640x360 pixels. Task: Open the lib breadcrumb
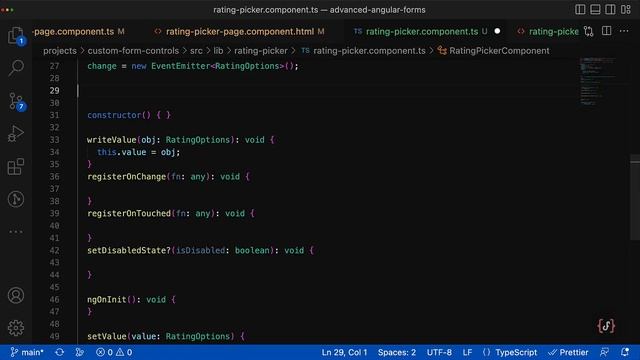click(x=218, y=51)
